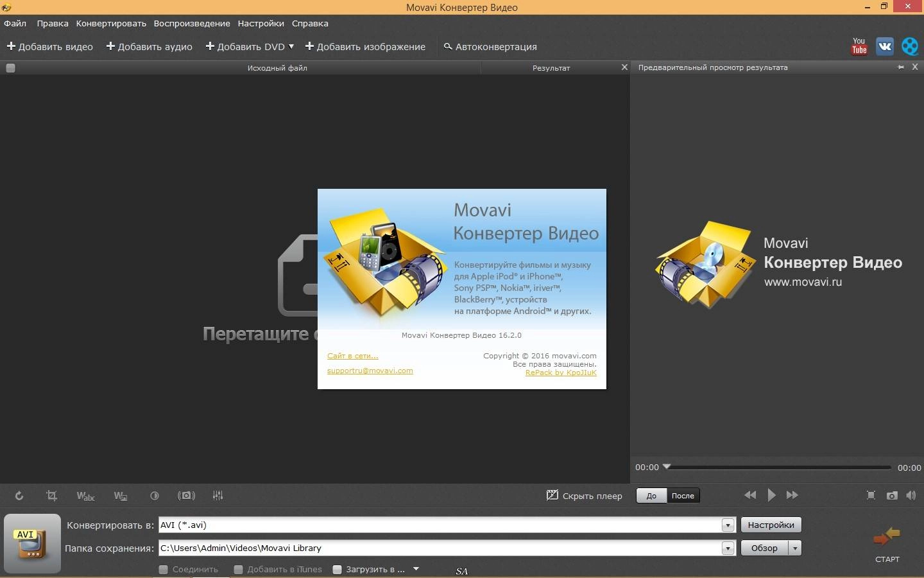Take a snapshot with the camera icon
Screen dimensions: 924x578
coord(892,495)
